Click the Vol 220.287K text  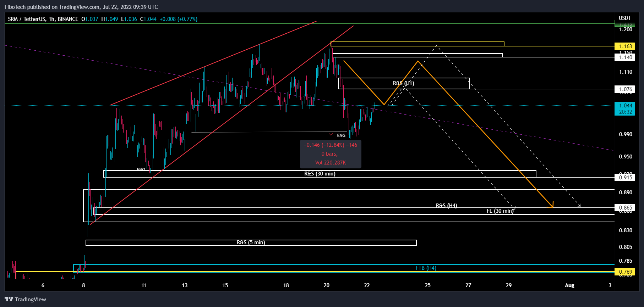(331, 163)
